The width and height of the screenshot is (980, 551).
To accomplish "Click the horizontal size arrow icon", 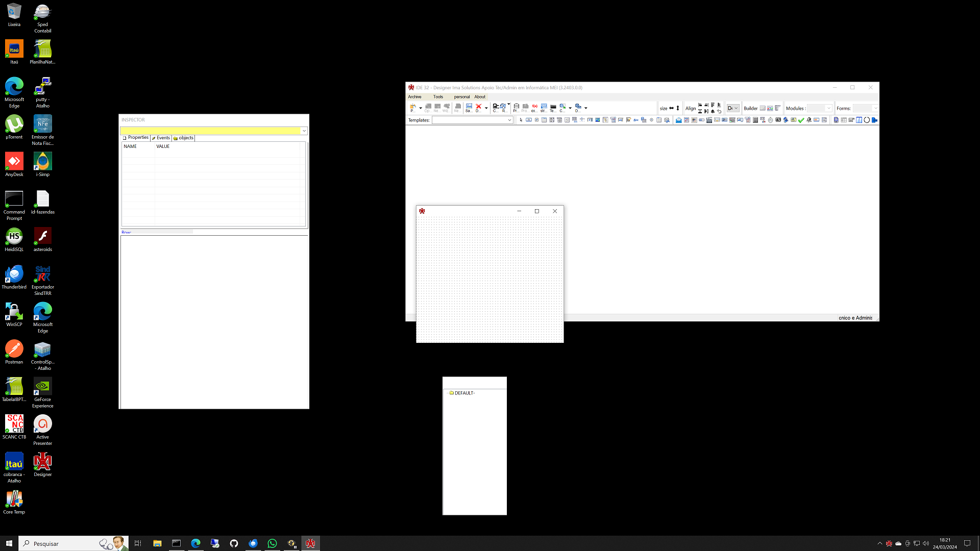I will click(671, 108).
